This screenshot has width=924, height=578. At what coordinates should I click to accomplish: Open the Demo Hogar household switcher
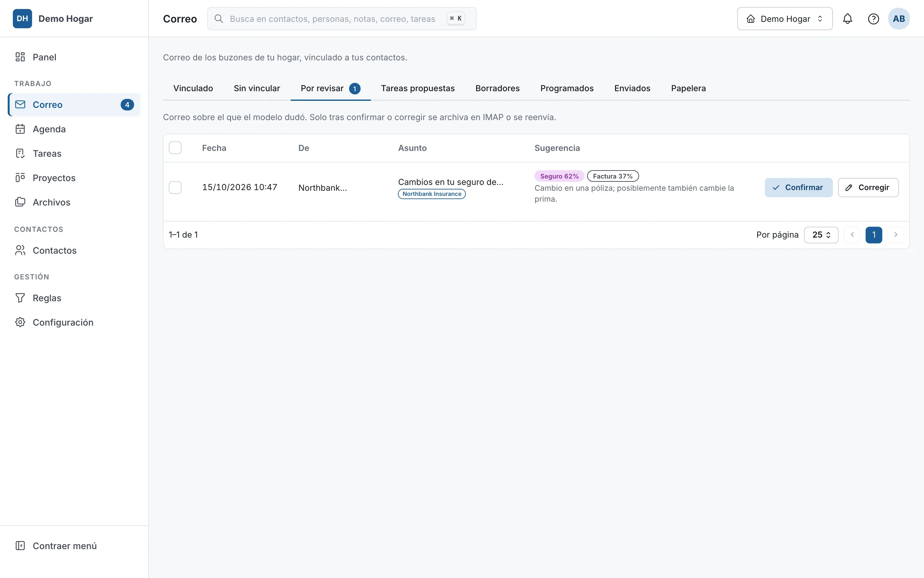(785, 19)
